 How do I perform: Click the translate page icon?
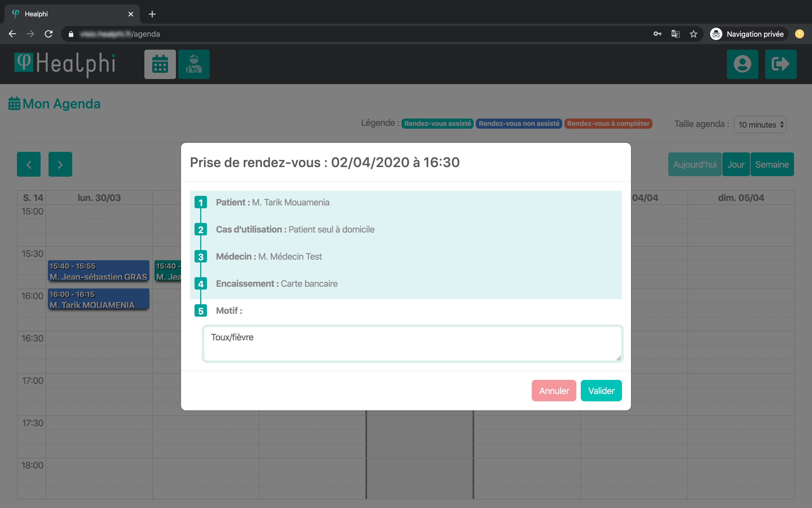675,34
